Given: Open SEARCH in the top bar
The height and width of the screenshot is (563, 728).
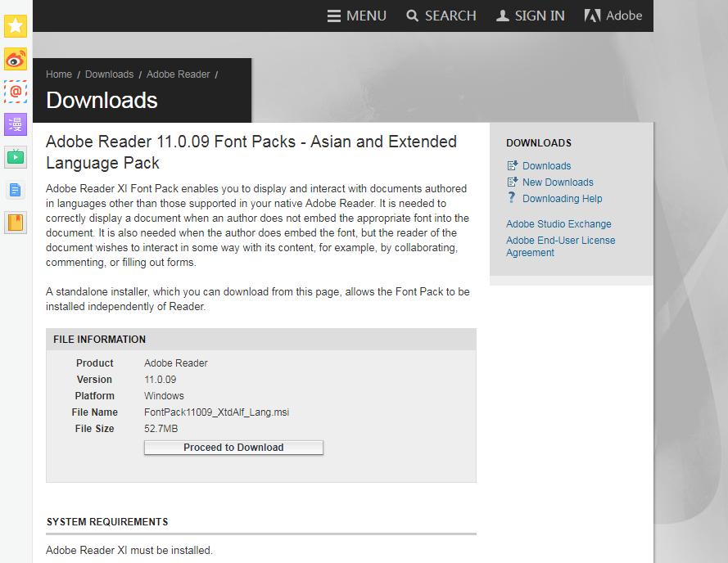Looking at the screenshot, I should [x=441, y=16].
